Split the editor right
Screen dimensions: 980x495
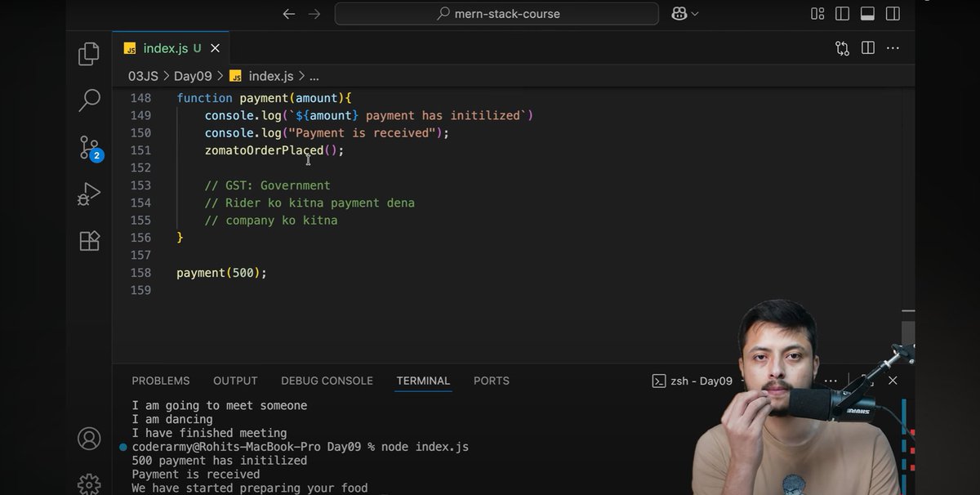[867, 48]
